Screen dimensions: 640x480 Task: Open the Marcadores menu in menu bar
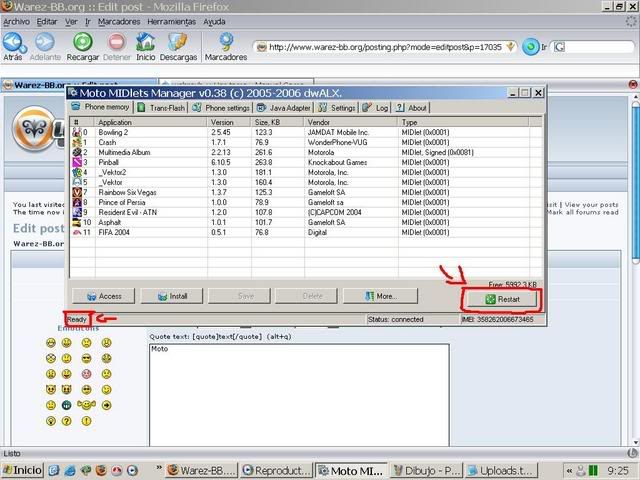pyautogui.click(x=119, y=22)
